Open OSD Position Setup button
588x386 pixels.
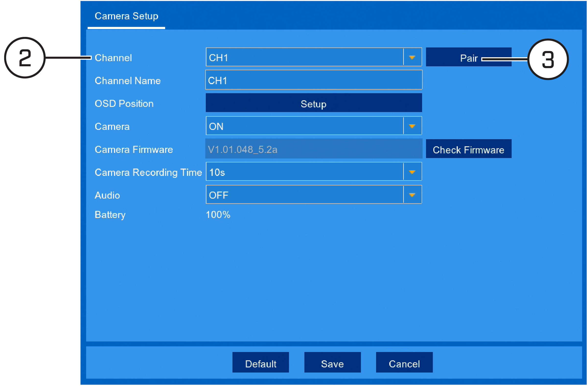coord(314,103)
